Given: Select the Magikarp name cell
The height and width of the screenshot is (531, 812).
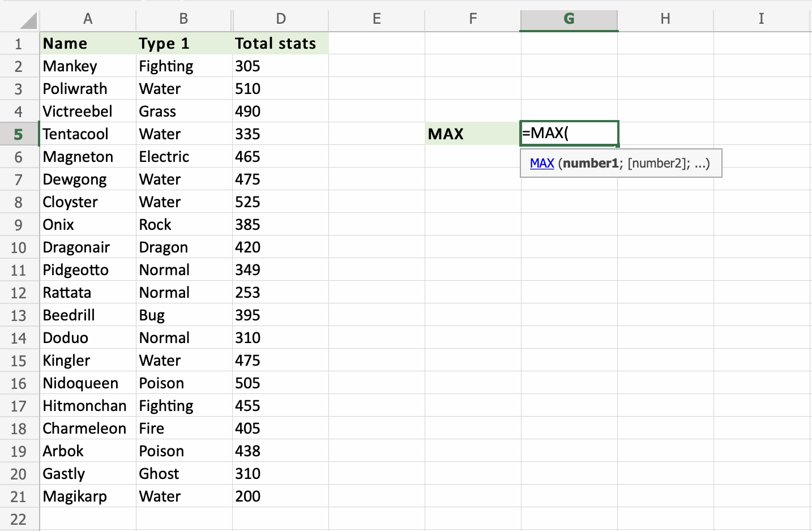Looking at the screenshot, I should pos(88,496).
